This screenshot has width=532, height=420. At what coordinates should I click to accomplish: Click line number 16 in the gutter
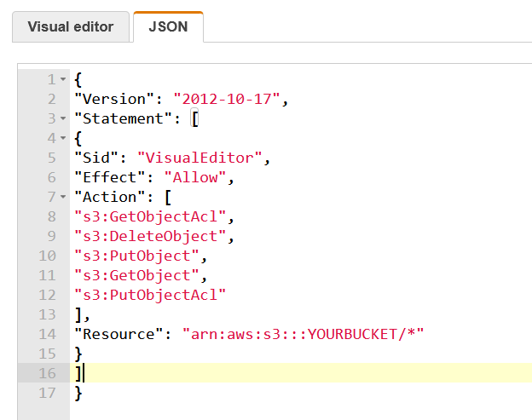(x=47, y=373)
